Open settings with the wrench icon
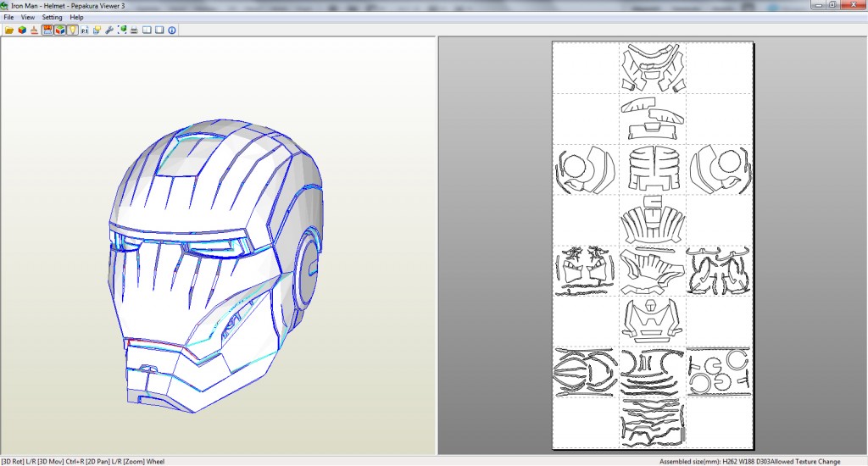This screenshot has height=466, width=868. [109, 30]
